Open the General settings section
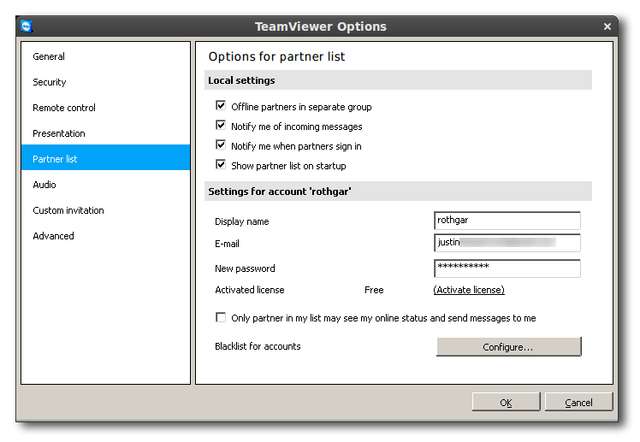This screenshot has height=442, width=640. pos(49,57)
